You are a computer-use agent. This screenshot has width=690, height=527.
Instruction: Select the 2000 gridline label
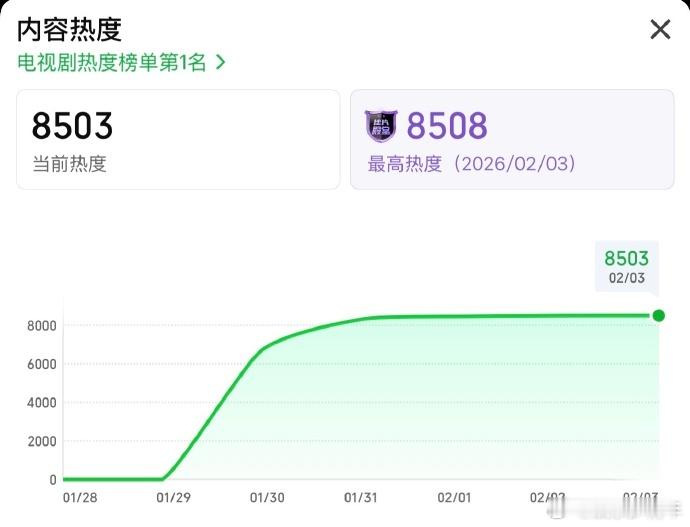tap(42, 441)
